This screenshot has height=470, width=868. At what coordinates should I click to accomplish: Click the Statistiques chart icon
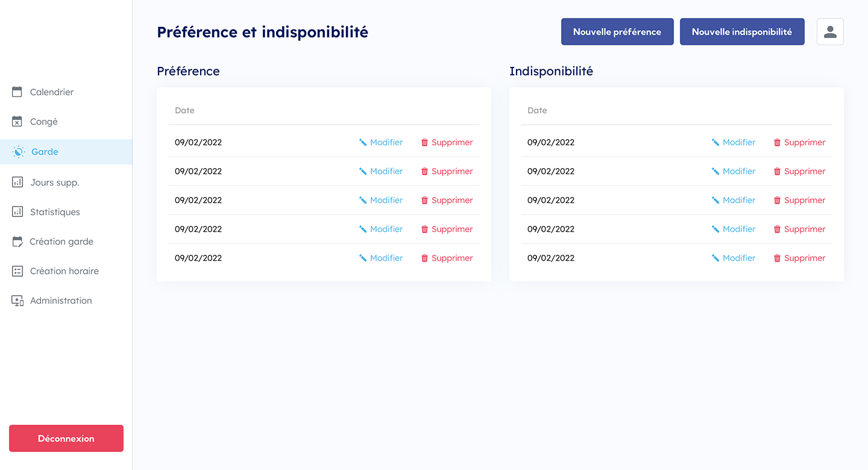17,212
